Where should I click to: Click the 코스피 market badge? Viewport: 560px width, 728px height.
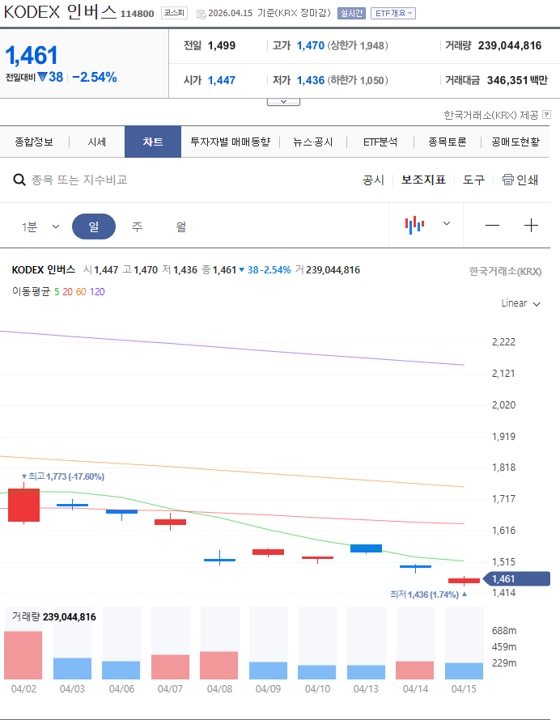[174, 13]
